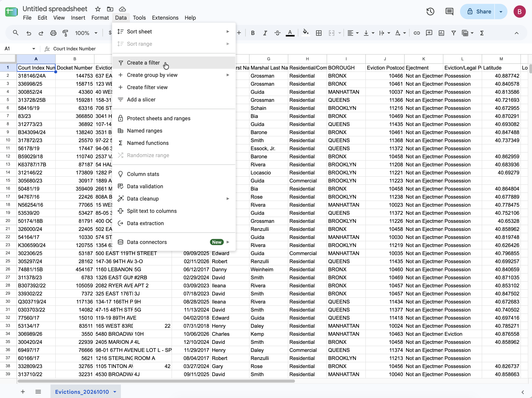Image resolution: width=532 pixels, height=398 pixels.
Task: Open the Data connectors submenu
Action: [174, 242]
